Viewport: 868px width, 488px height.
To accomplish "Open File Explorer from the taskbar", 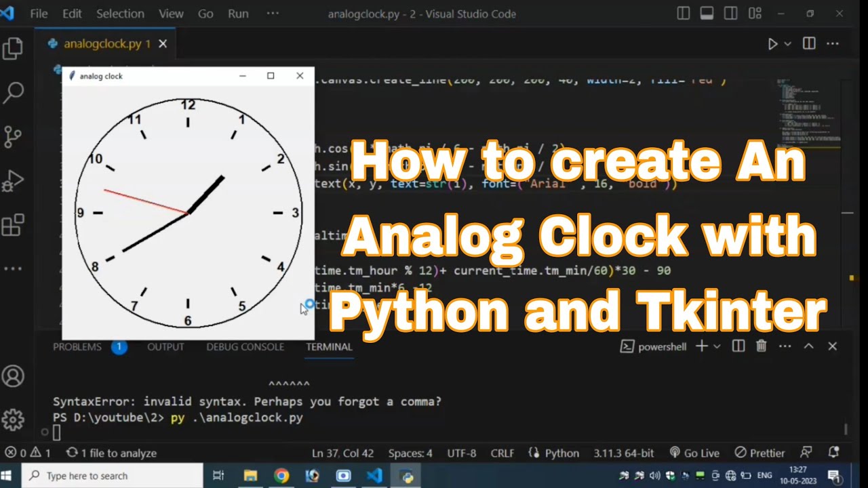I will coord(250,476).
